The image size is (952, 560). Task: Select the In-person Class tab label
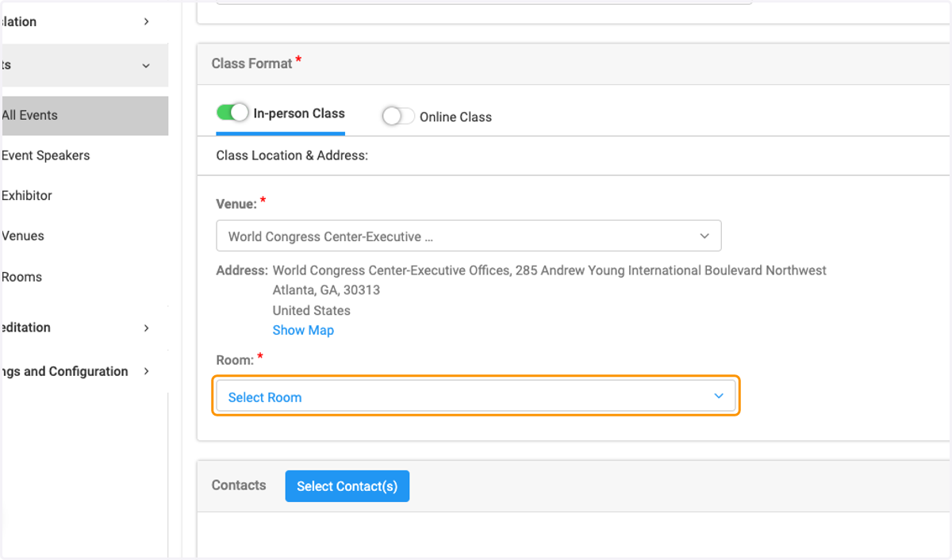tap(299, 113)
